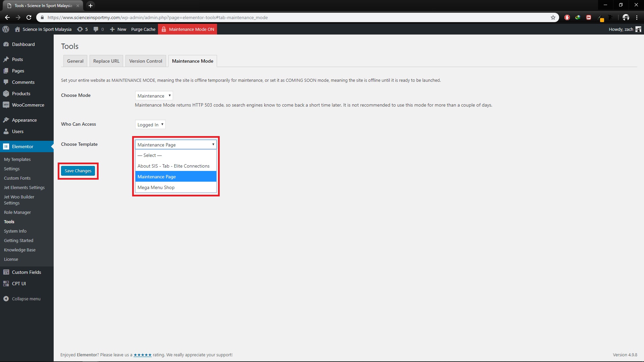Click Purge Cache in the admin bar

[x=143, y=29]
